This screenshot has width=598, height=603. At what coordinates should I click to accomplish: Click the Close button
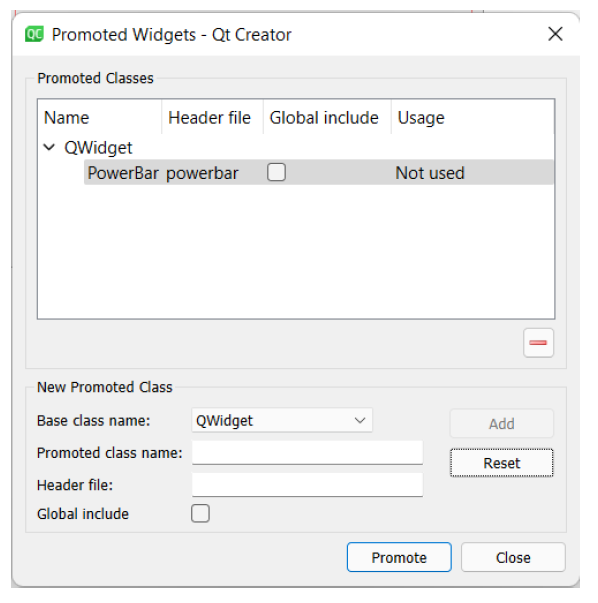[513, 557]
